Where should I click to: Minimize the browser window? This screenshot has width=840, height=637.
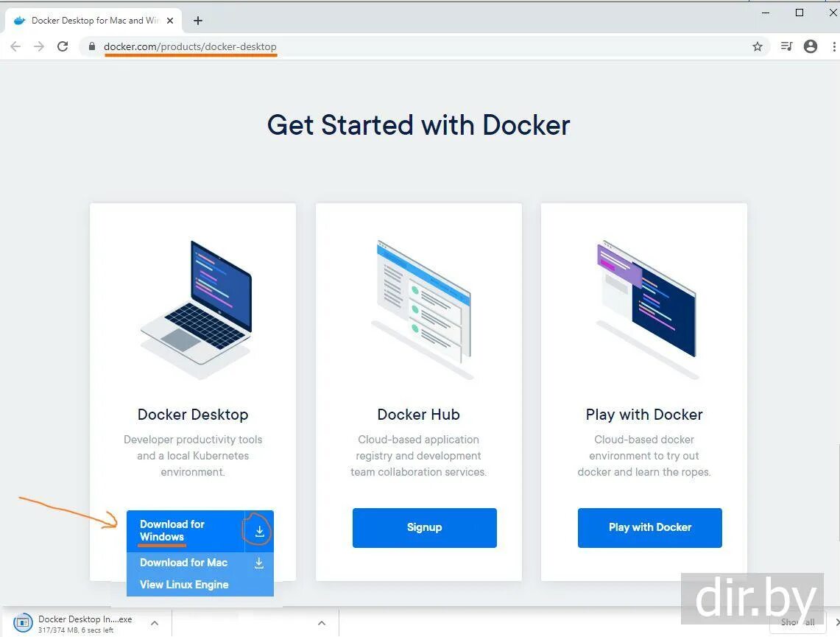coord(766,13)
